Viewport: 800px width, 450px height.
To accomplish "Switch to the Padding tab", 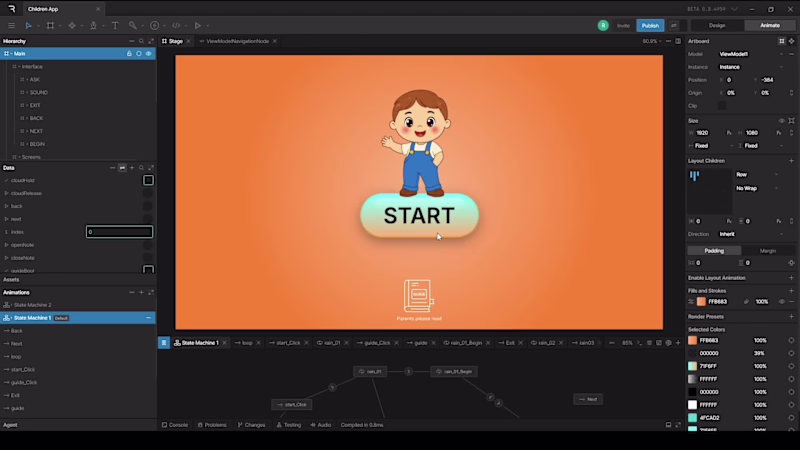I will click(714, 251).
